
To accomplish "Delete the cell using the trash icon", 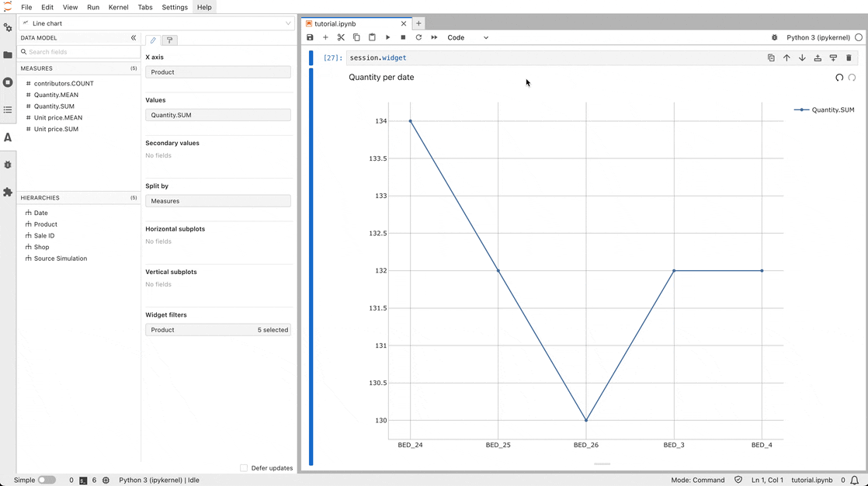I will point(849,57).
